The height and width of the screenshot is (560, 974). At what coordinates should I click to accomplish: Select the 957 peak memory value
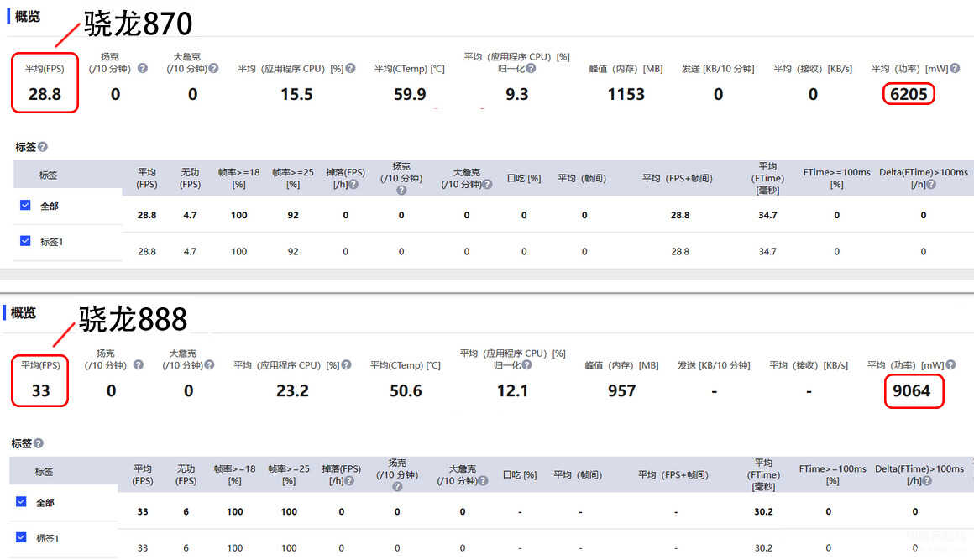click(x=622, y=391)
